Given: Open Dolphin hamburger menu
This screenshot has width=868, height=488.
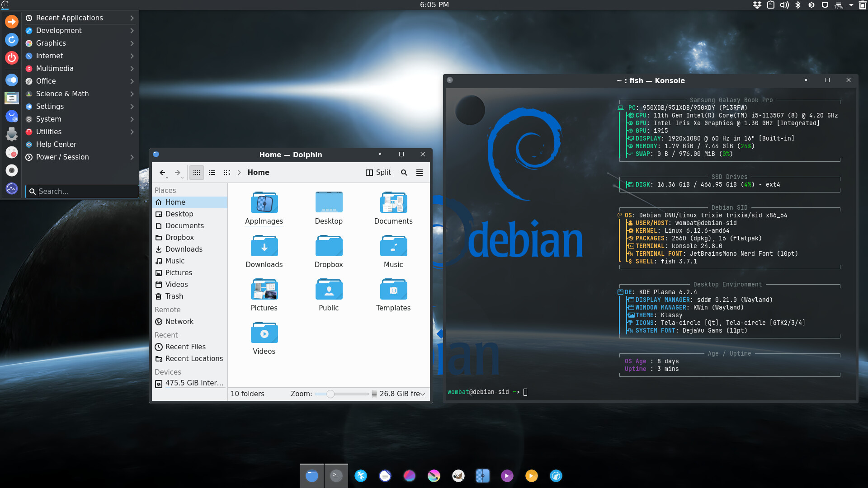Looking at the screenshot, I should point(420,173).
